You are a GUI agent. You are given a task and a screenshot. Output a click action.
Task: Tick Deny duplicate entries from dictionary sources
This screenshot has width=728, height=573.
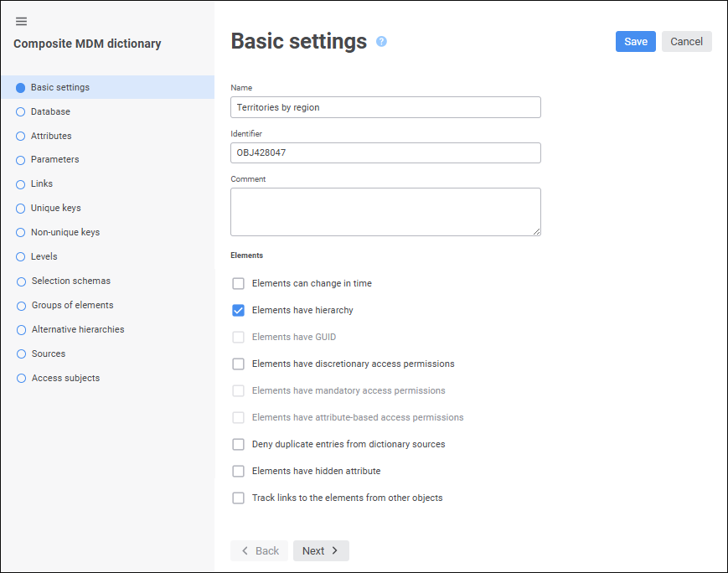[x=239, y=445]
